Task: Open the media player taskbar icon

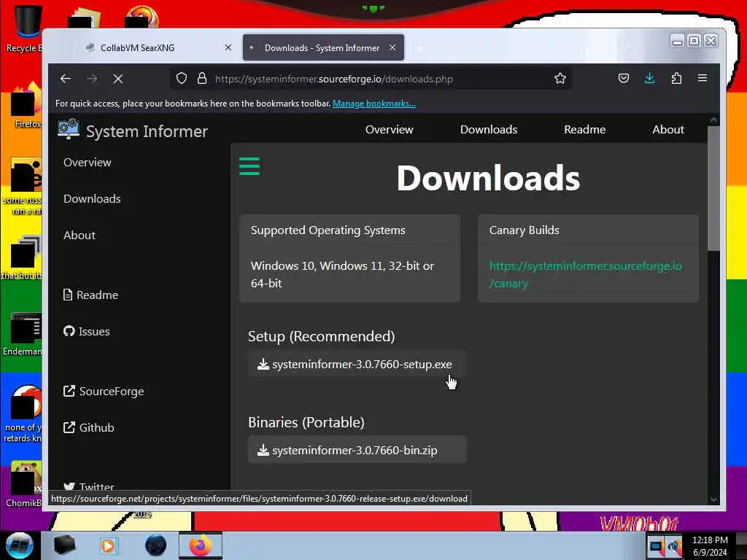Action: pyautogui.click(x=109, y=545)
